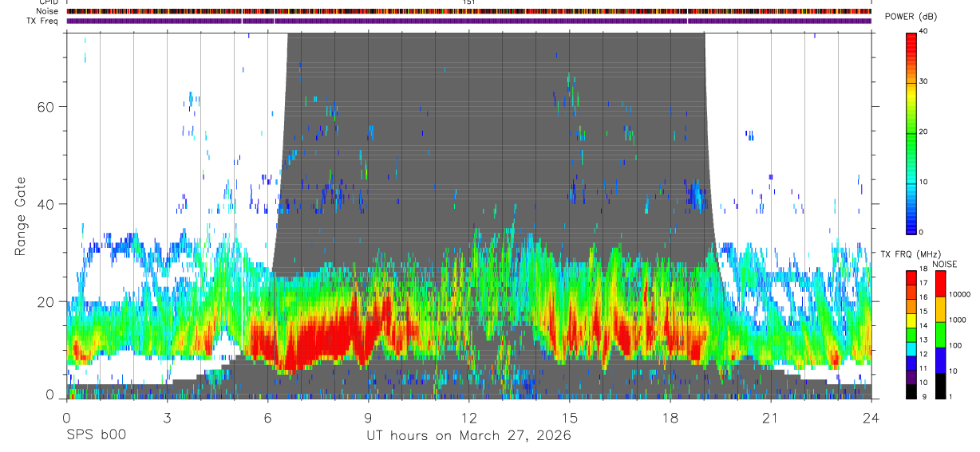Click the x-axis tick label '18'
The image size is (980, 452).
pos(670,418)
